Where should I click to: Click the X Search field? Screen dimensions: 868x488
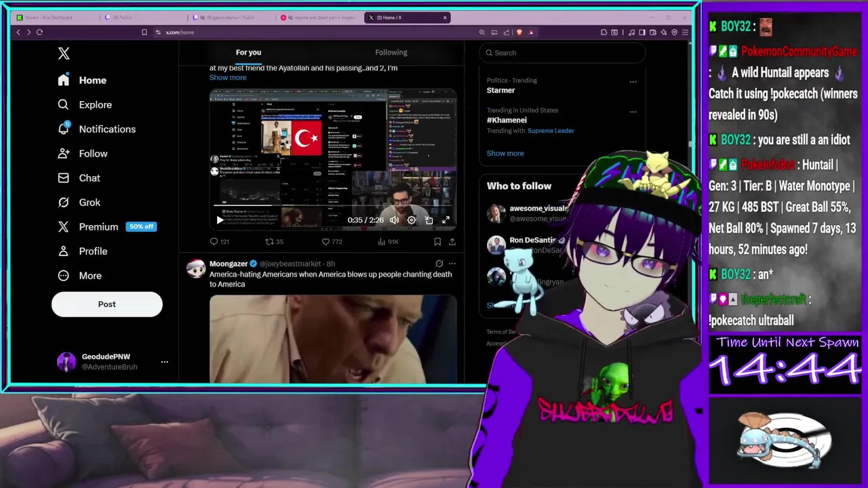[562, 53]
